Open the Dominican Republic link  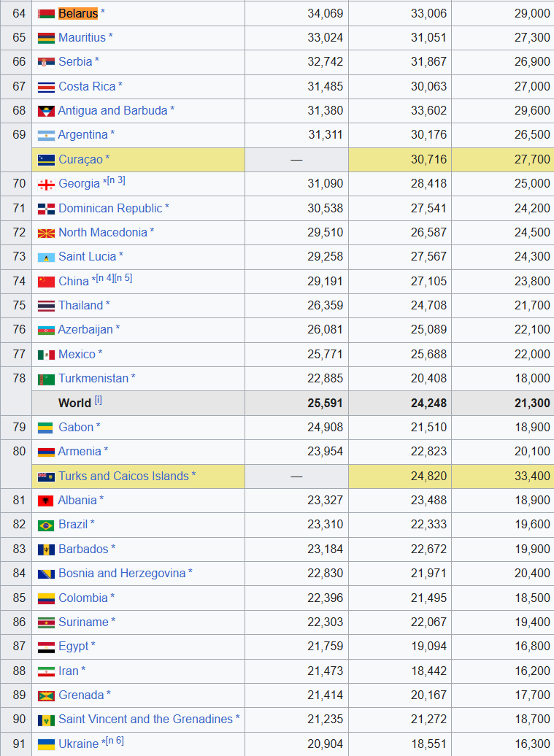pyautogui.click(x=110, y=208)
